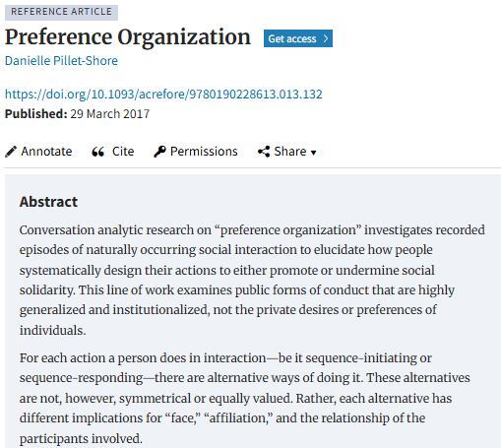Click the share nodes icon
Viewport: 501px width, 448px height.
[264, 152]
